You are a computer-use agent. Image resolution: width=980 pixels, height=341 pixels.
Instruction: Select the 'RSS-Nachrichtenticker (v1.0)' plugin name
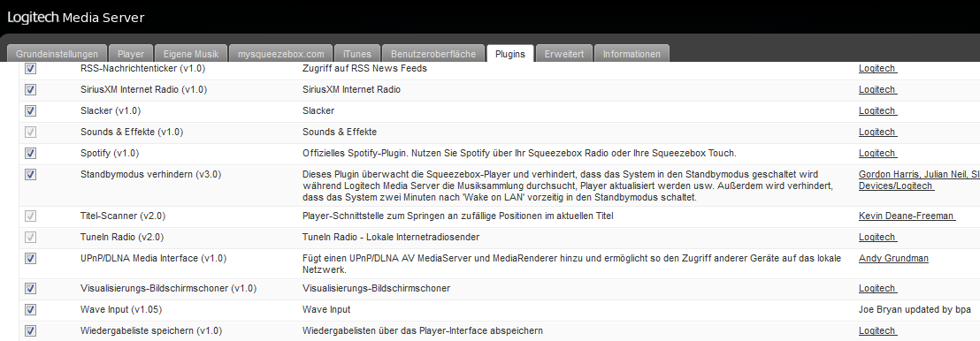pyautogui.click(x=142, y=68)
